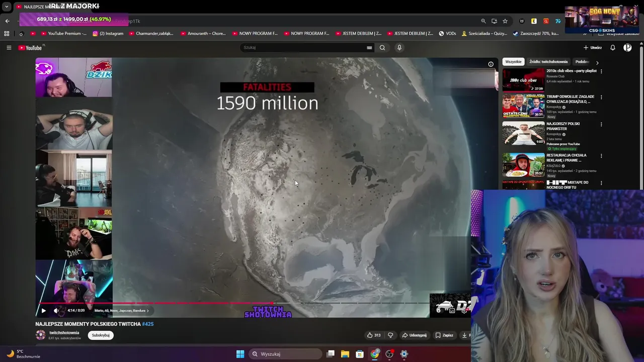Focus the Windows taskbar Wyszukaj search box

point(286,354)
